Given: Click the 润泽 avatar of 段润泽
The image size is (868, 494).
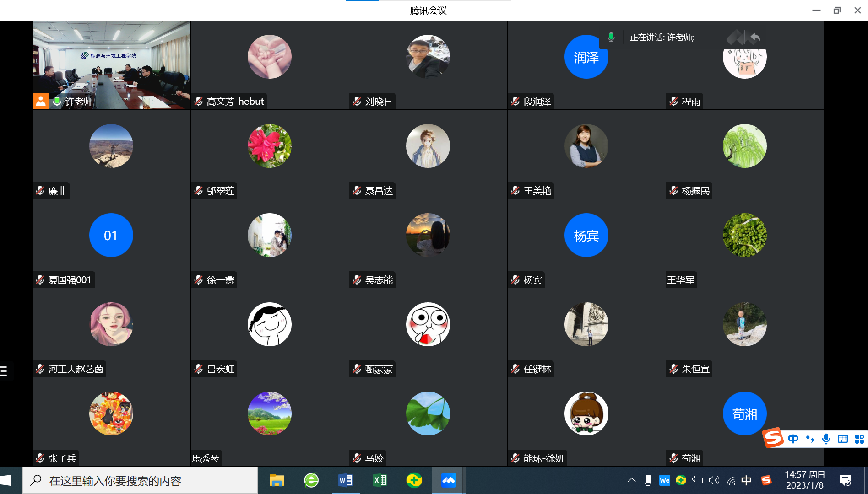Looking at the screenshot, I should [586, 57].
